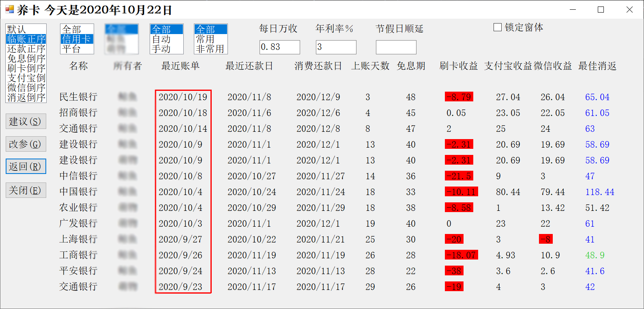Click red -8 WeChat value in 上海银行 row
Screen dimensions: 644x309
coord(546,239)
